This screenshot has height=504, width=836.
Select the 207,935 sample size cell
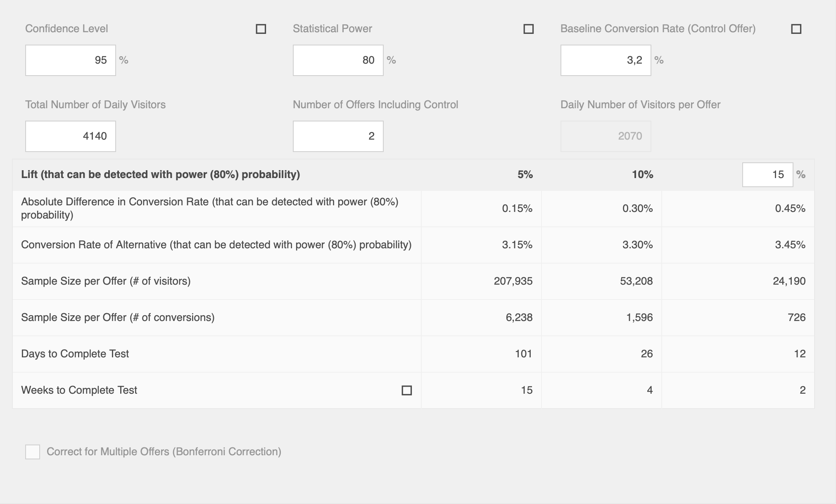pos(513,281)
